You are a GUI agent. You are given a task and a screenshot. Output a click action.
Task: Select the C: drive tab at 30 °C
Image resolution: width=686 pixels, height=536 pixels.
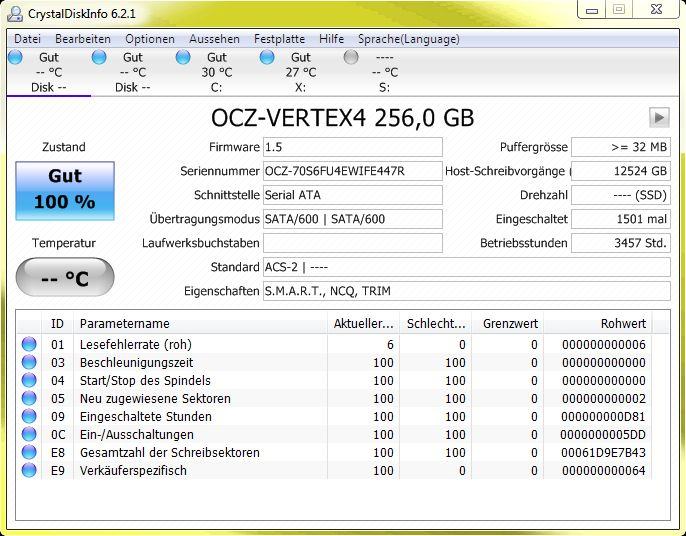click(217, 72)
